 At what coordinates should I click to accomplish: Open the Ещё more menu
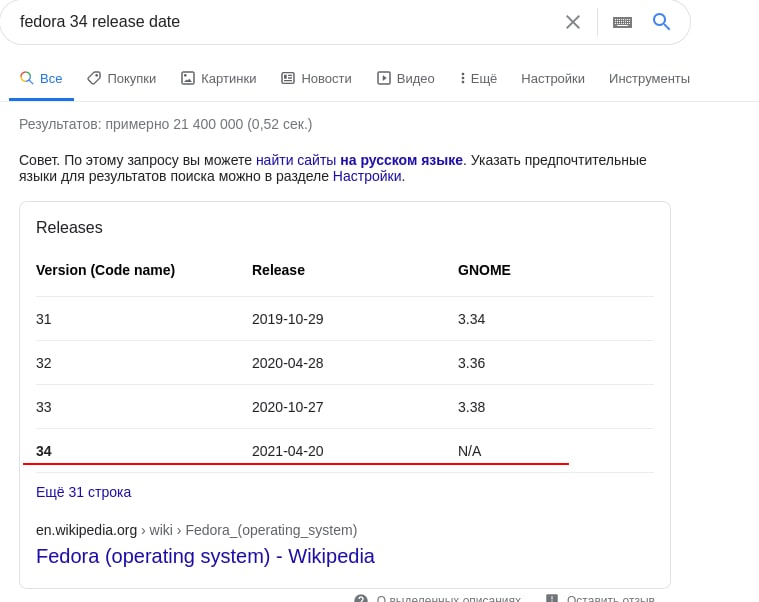[x=478, y=78]
